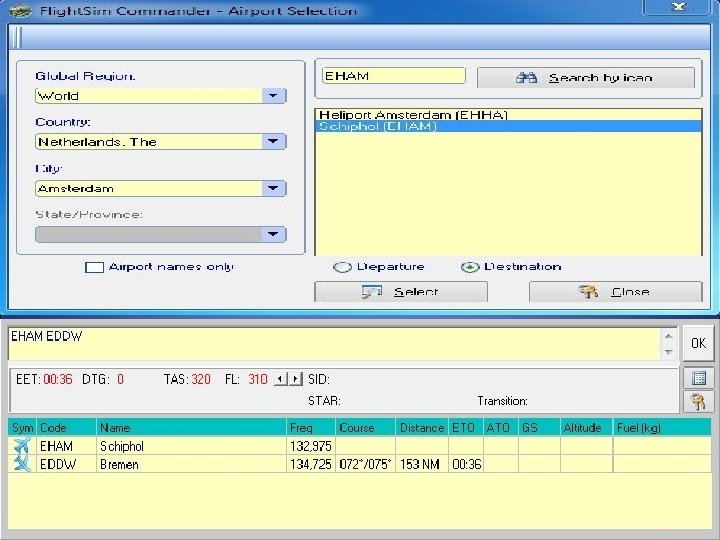This screenshot has height=540, width=720.
Task: Select Heliport Amsterdam (EHHA) in list
Action: tap(508, 115)
